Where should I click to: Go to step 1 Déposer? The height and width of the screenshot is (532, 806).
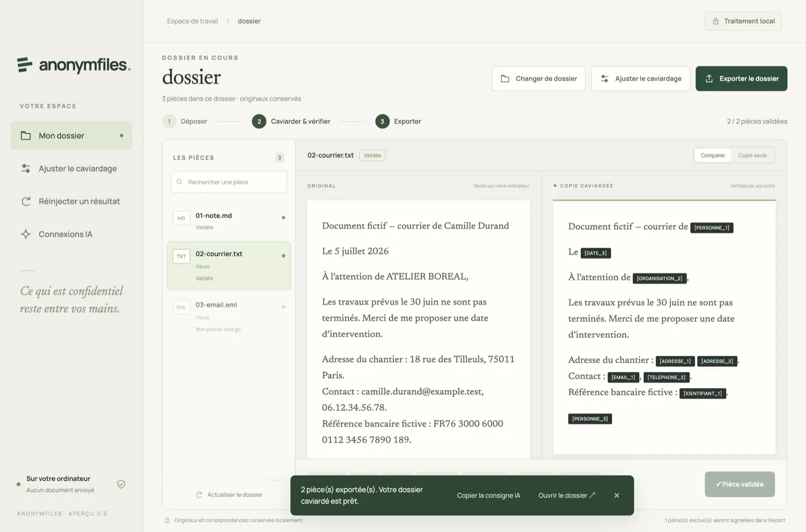(185, 121)
